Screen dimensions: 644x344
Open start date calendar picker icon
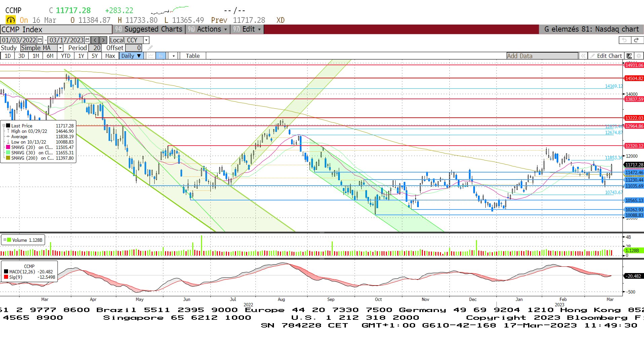tap(40, 40)
